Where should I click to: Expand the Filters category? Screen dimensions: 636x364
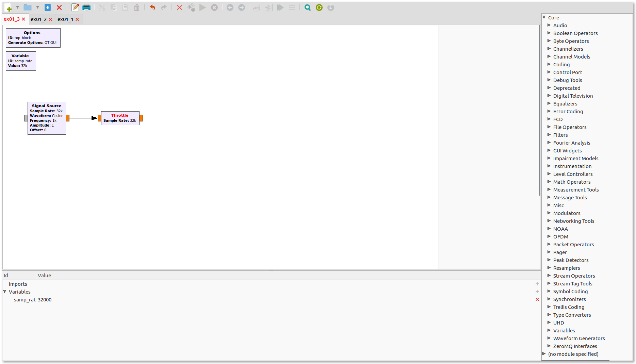pos(549,135)
